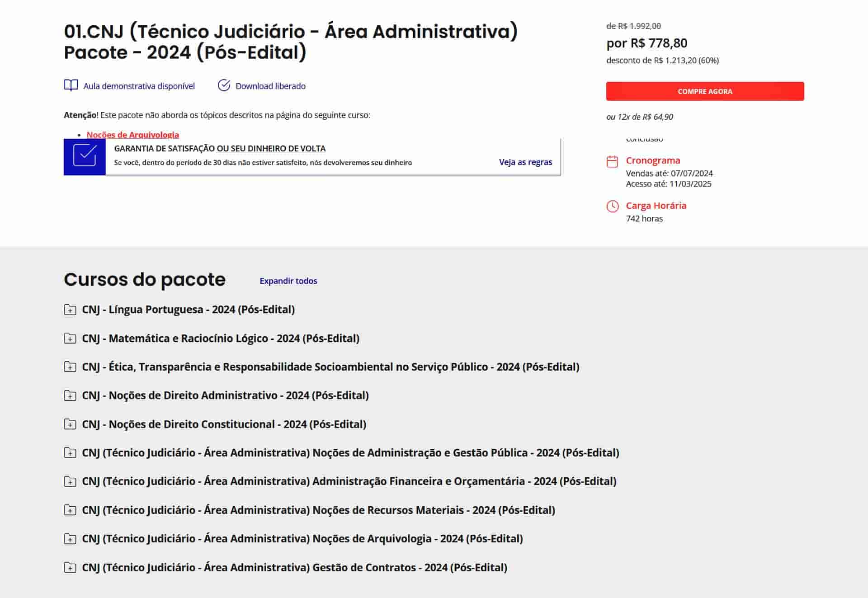The width and height of the screenshot is (868, 598).
Task: Expand Noções de Administração e Gestão Pública
Action: [350, 453]
